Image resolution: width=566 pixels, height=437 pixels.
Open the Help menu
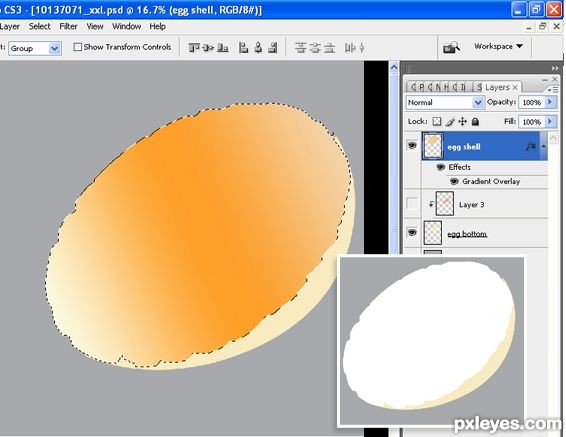click(x=157, y=26)
